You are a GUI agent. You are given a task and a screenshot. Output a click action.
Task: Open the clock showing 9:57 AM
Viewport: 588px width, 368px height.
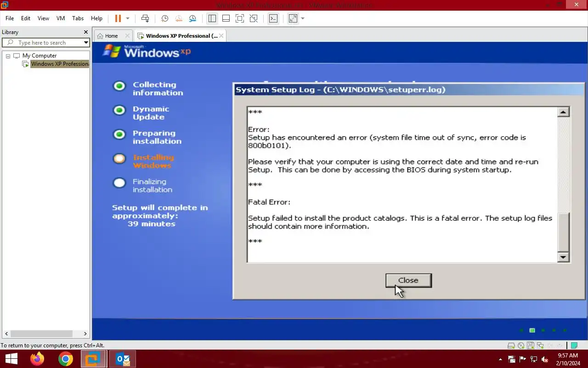(x=568, y=359)
